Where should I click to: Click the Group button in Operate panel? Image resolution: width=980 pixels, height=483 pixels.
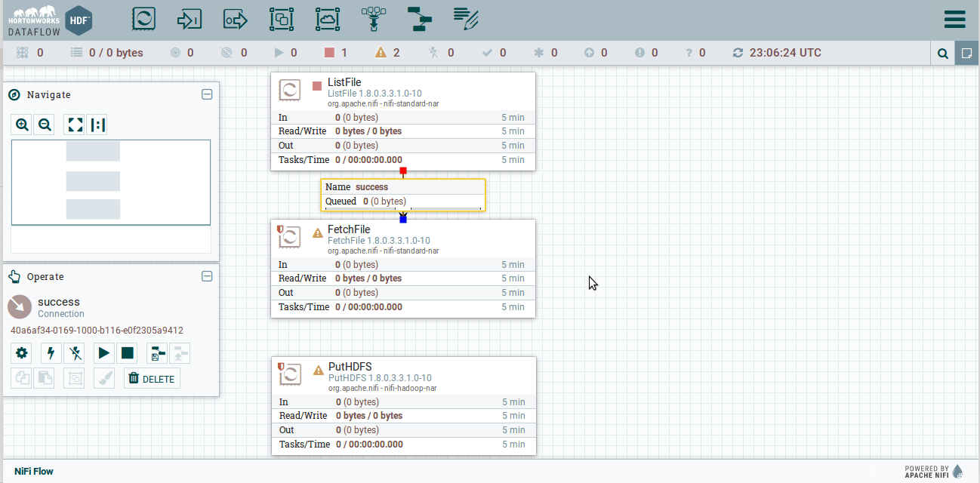pos(75,378)
